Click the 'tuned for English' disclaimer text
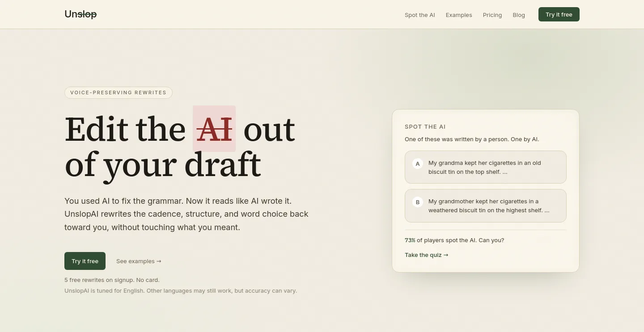The height and width of the screenshot is (332, 644). pyautogui.click(x=181, y=290)
